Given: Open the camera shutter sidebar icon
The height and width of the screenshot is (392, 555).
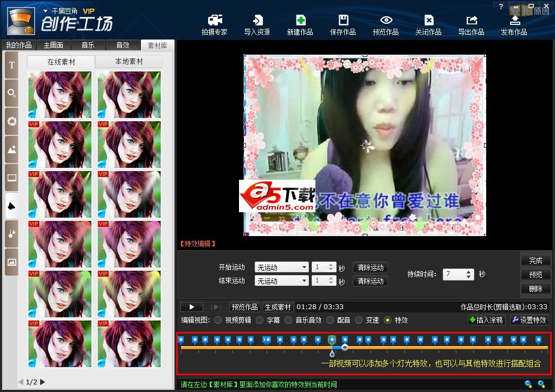Looking at the screenshot, I should [x=12, y=121].
